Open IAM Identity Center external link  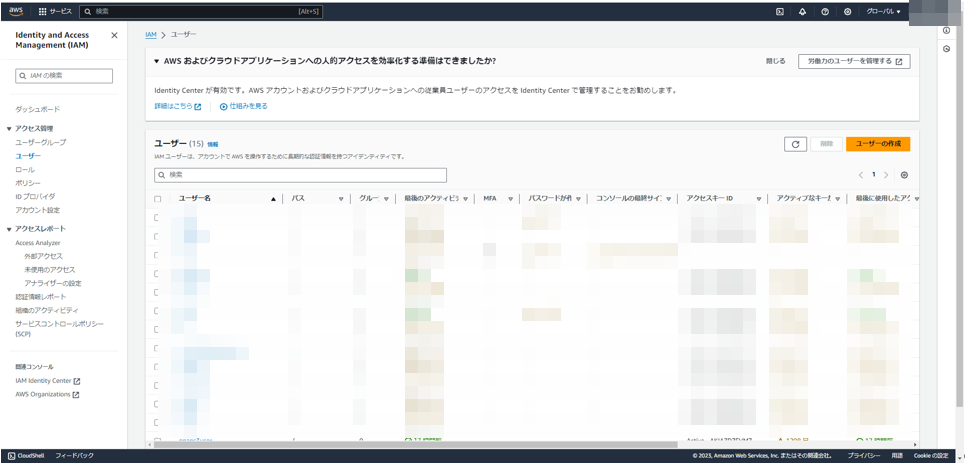tap(47, 381)
